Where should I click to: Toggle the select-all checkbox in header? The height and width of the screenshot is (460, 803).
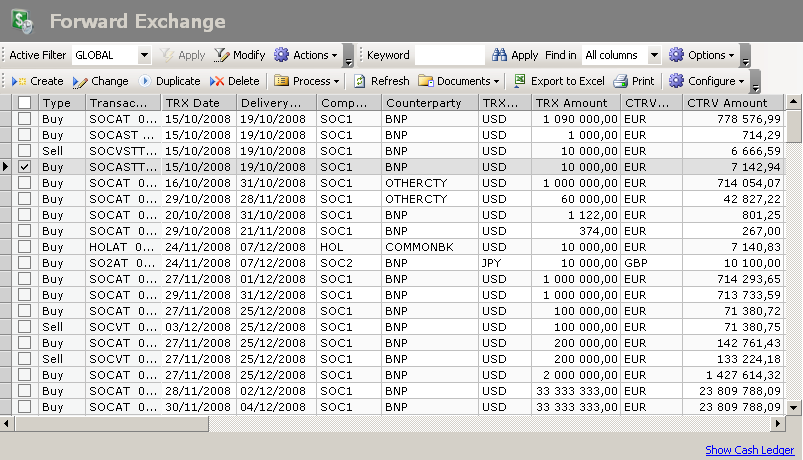[25, 103]
